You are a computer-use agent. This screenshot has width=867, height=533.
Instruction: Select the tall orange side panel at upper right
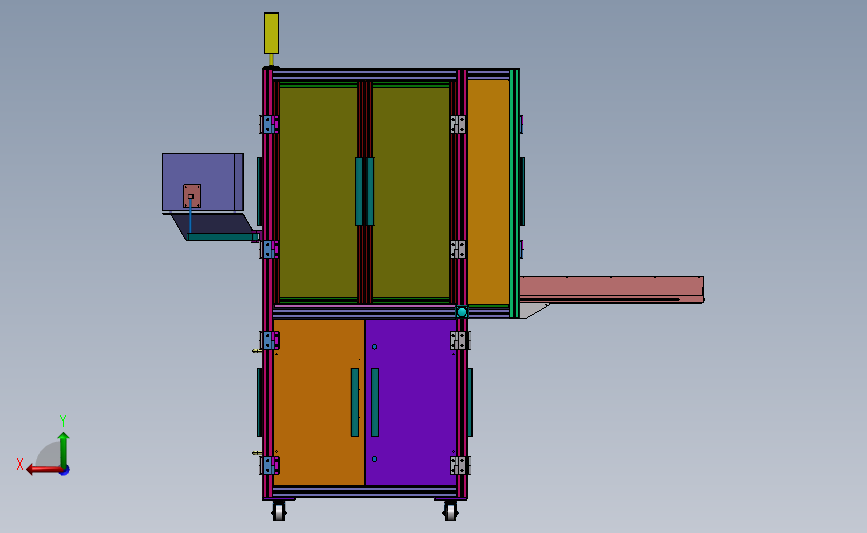488,192
